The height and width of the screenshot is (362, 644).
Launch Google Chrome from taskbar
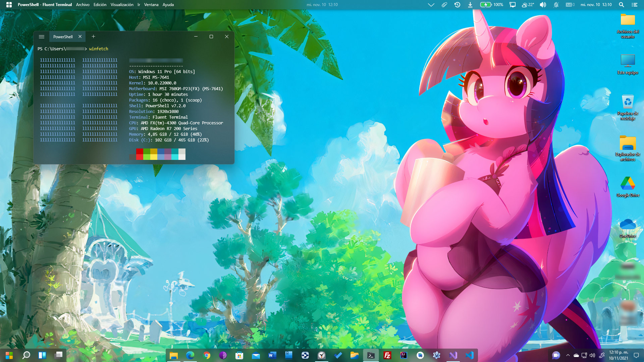(207, 355)
